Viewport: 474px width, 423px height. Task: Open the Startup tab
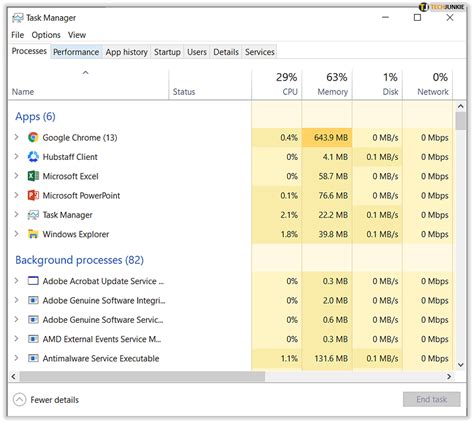coord(167,52)
